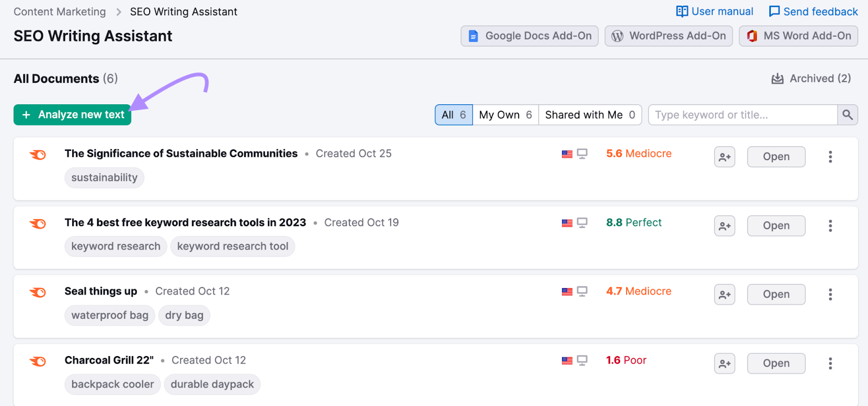Image resolution: width=868 pixels, height=406 pixels.
Task: Open kebab menu for Seal things up
Action: click(830, 295)
